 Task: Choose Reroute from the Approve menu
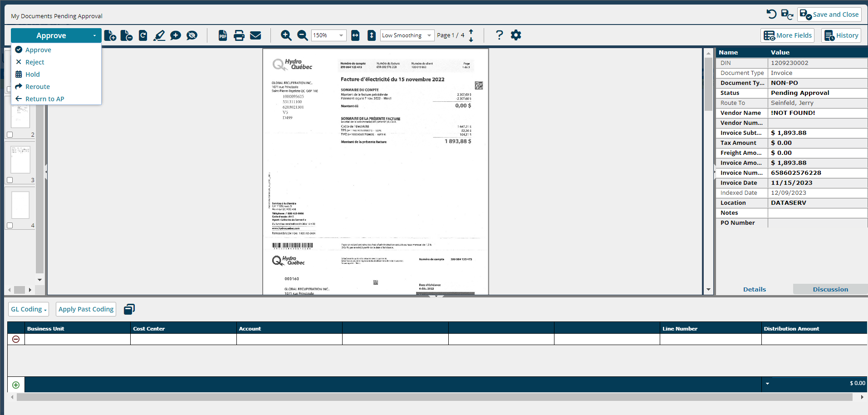[x=38, y=87]
